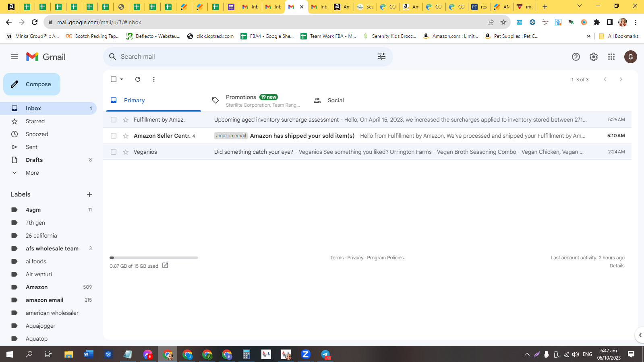Image resolution: width=644 pixels, height=362 pixels.
Task: Open the FBA4 - Google Sheets bookmark
Action: [267, 36]
